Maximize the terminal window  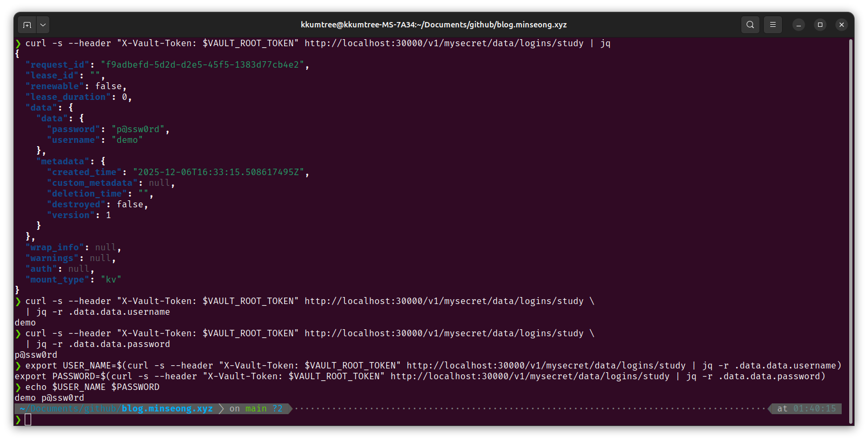click(x=820, y=25)
